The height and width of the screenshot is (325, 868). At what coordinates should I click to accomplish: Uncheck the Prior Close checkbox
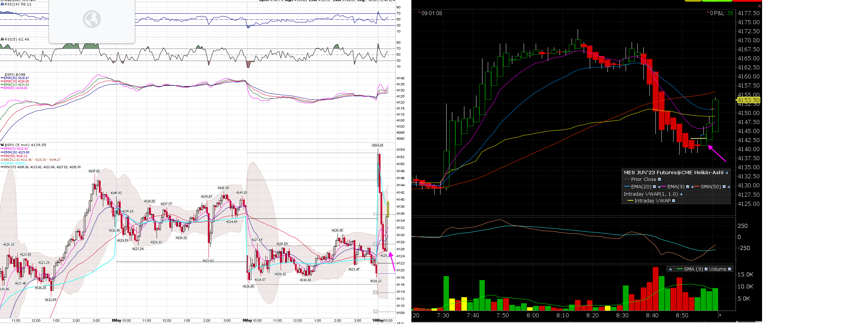click(x=659, y=180)
